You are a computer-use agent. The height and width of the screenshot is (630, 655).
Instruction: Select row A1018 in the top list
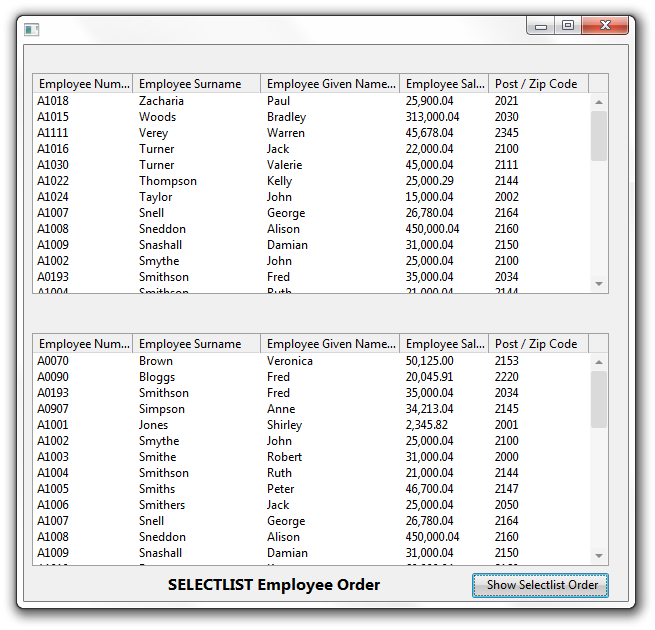coord(311,101)
